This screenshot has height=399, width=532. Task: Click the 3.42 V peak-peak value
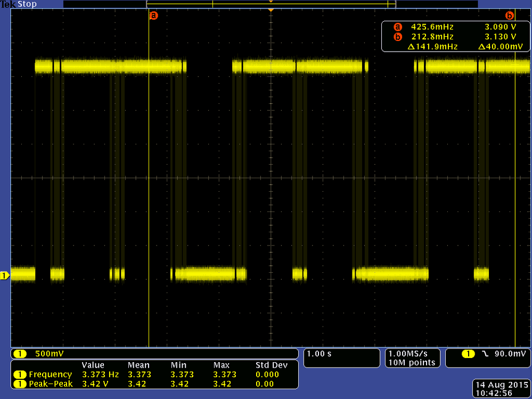(96, 384)
